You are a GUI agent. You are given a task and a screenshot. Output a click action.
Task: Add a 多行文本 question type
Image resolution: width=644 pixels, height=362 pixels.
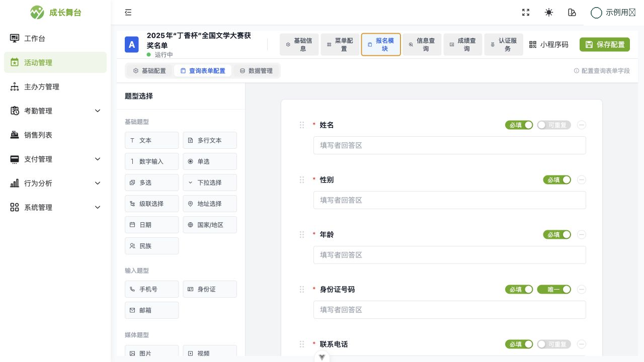pos(210,140)
